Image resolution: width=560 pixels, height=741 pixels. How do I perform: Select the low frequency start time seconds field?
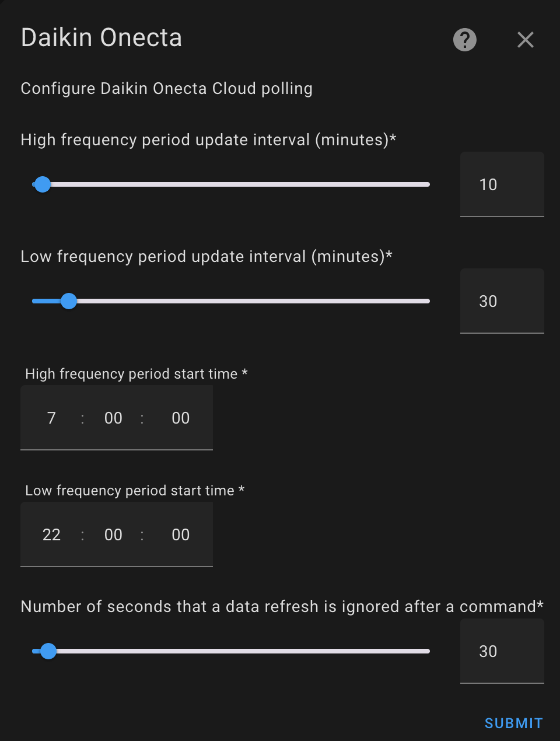click(180, 534)
